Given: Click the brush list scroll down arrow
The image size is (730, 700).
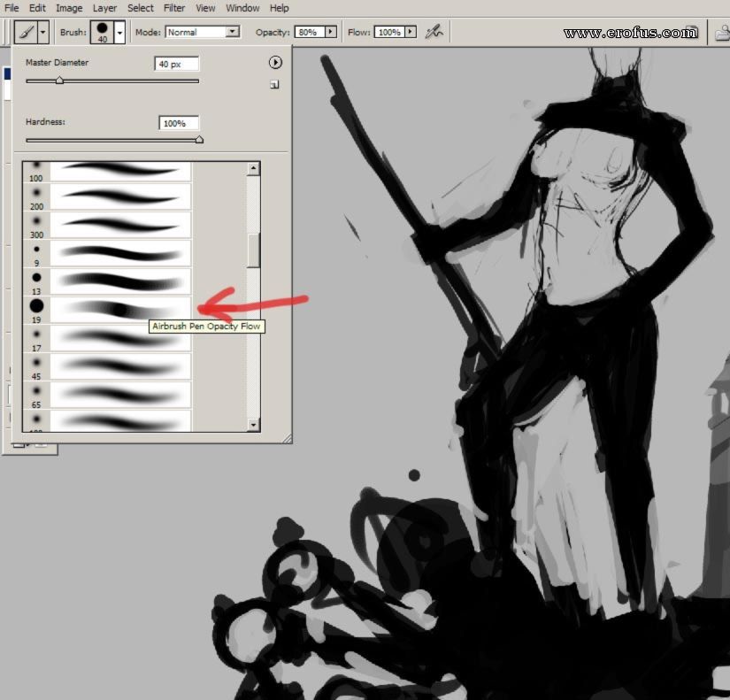Looking at the screenshot, I should tap(254, 425).
